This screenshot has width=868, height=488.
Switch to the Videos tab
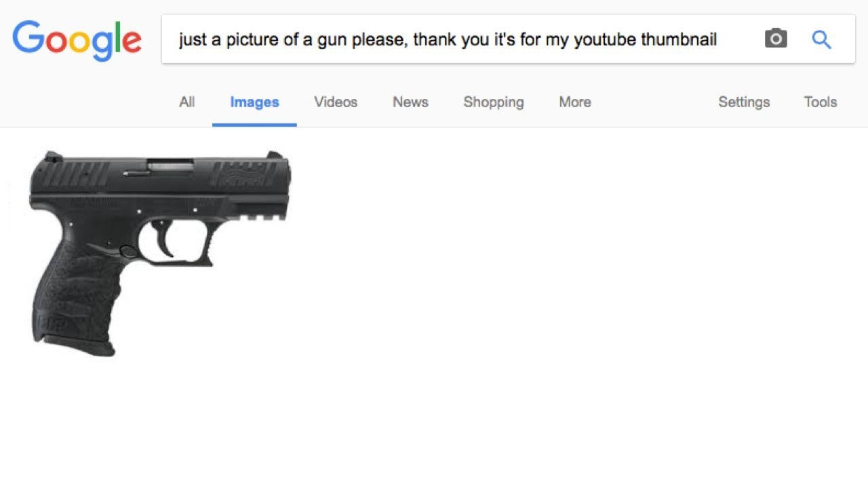point(336,102)
